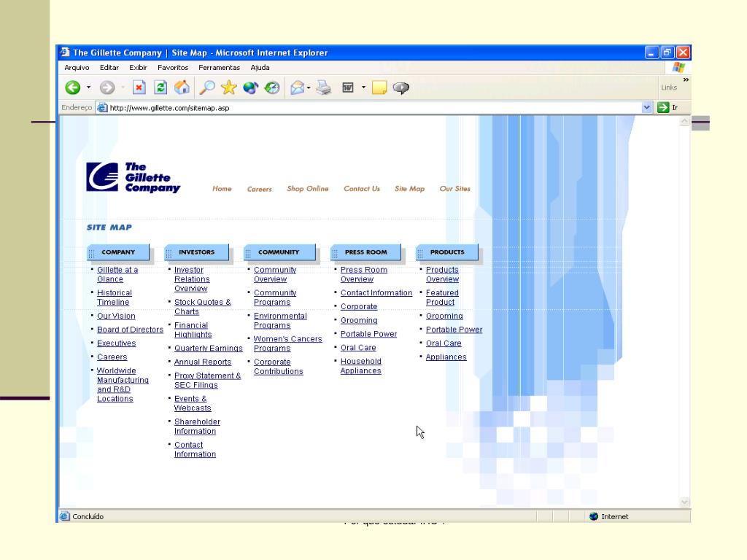Open the Editar menu
Viewport: 747px width, 560px height.
[x=109, y=68]
